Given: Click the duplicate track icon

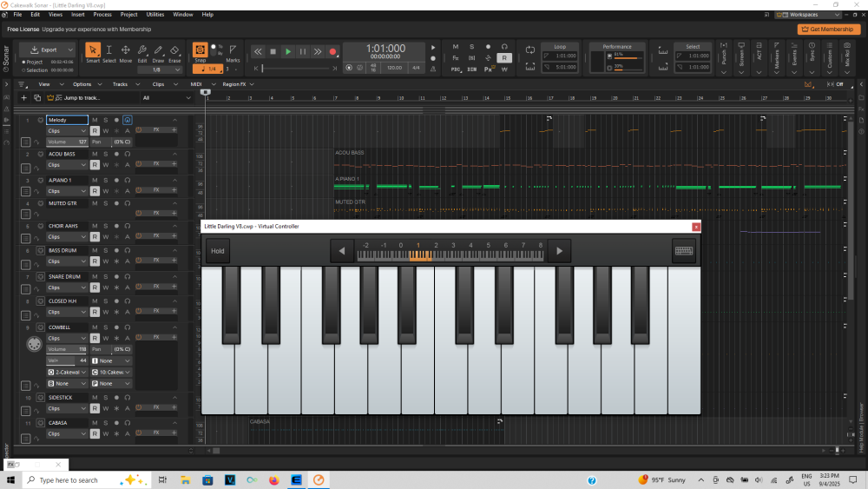Looking at the screenshot, I should 37,97.
